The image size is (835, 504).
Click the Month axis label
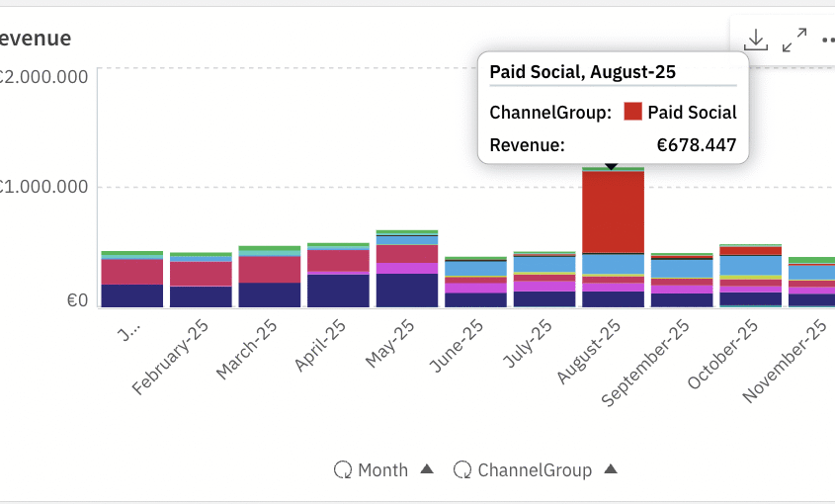tap(382, 470)
